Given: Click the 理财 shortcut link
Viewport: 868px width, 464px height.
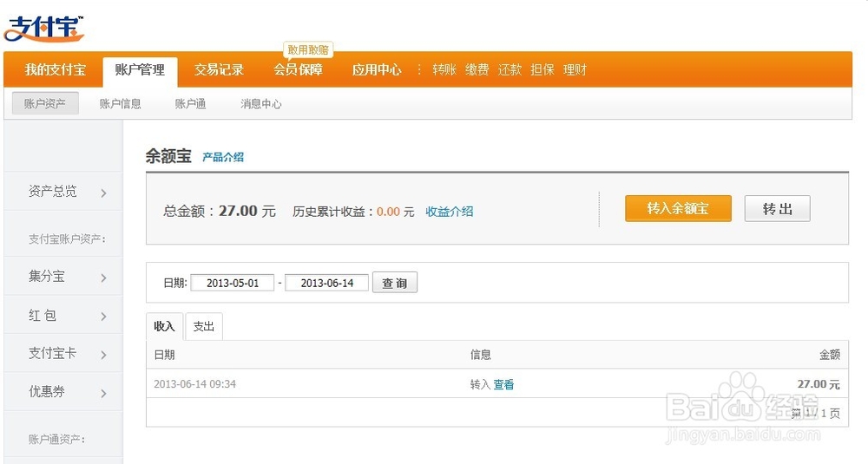Looking at the screenshot, I should click(575, 69).
